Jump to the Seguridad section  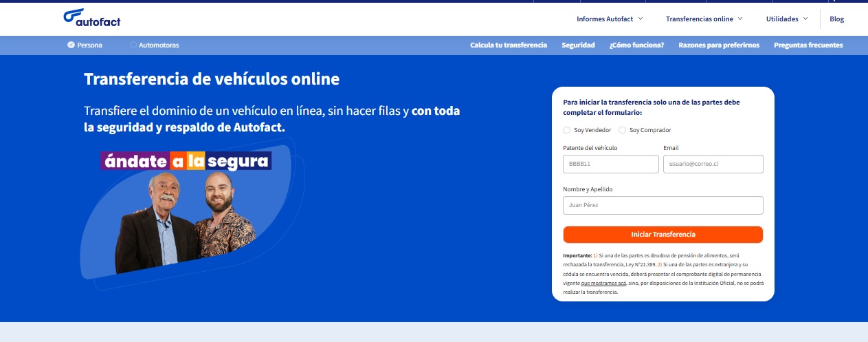[578, 45]
